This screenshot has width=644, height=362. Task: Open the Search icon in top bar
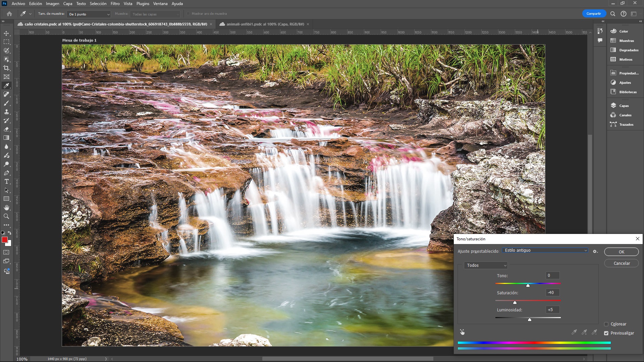(x=613, y=14)
